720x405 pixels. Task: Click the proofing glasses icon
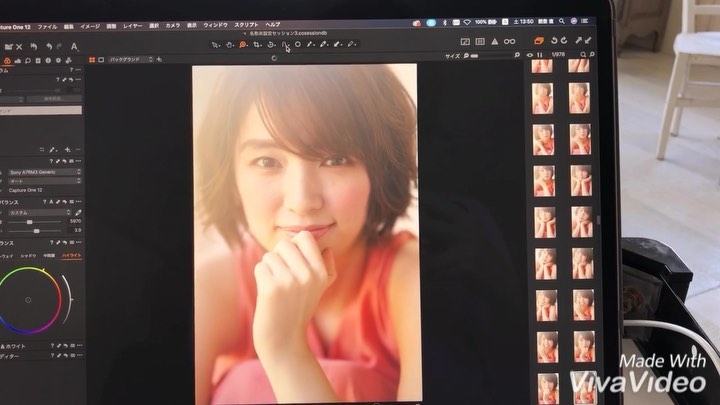tap(509, 41)
